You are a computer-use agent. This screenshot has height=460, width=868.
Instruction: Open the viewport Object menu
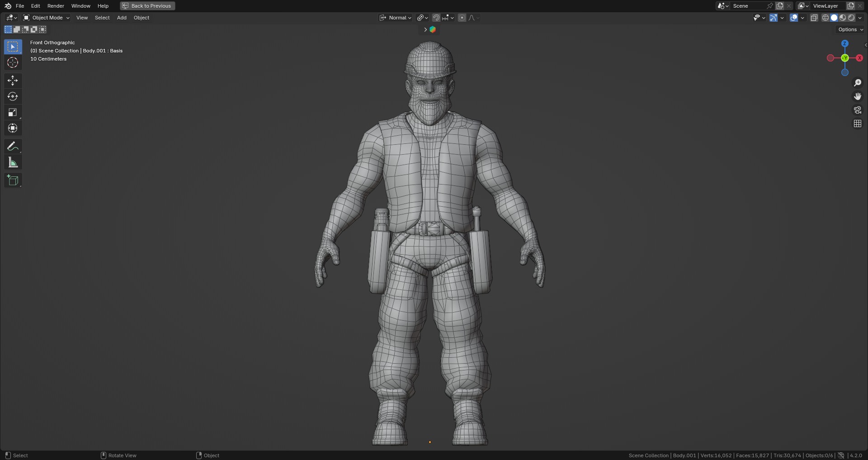(x=142, y=18)
